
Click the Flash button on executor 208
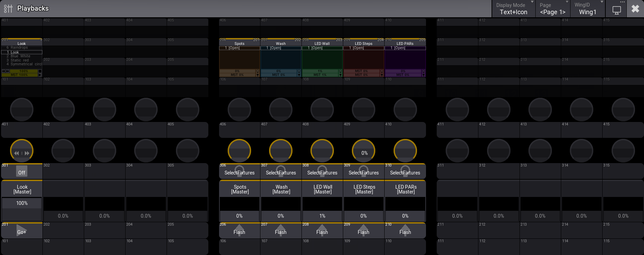point(322,230)
